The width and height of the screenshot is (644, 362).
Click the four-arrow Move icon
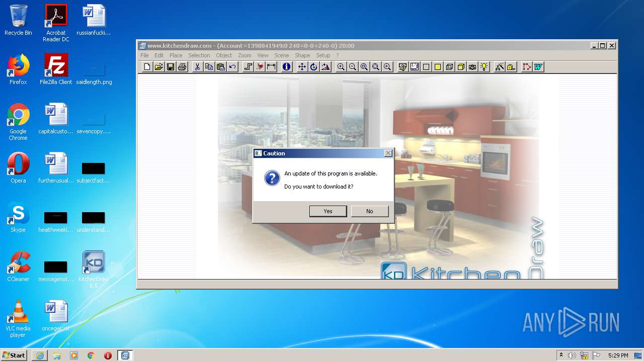tap(302, 67)
